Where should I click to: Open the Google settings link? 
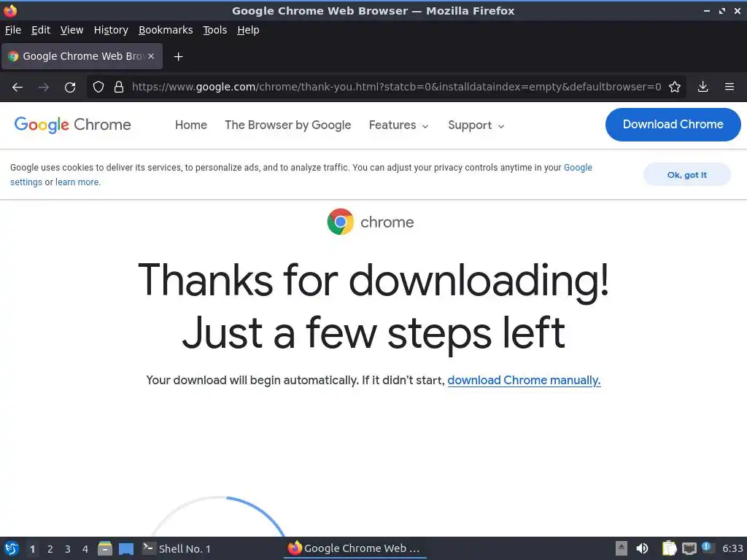click(578, 168)
